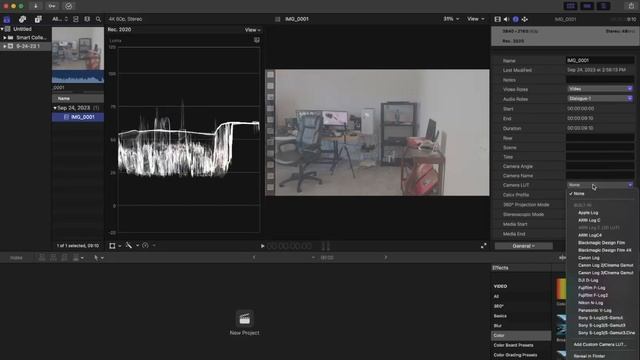Open the Photos and Audio sidebar icon
The height and width of the screenshot is (360, 640).
click(x=22, y=19)
